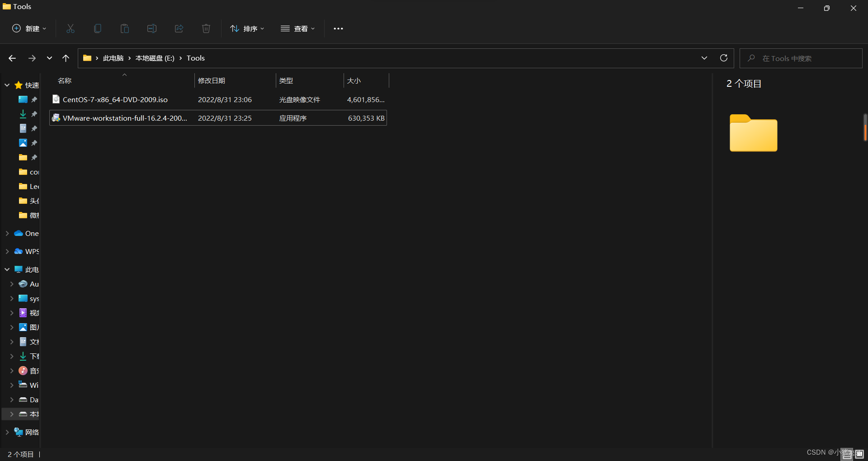Refresh the Tools folder view
This screenshot has width=868, height=461.
[x=724, y=58]
